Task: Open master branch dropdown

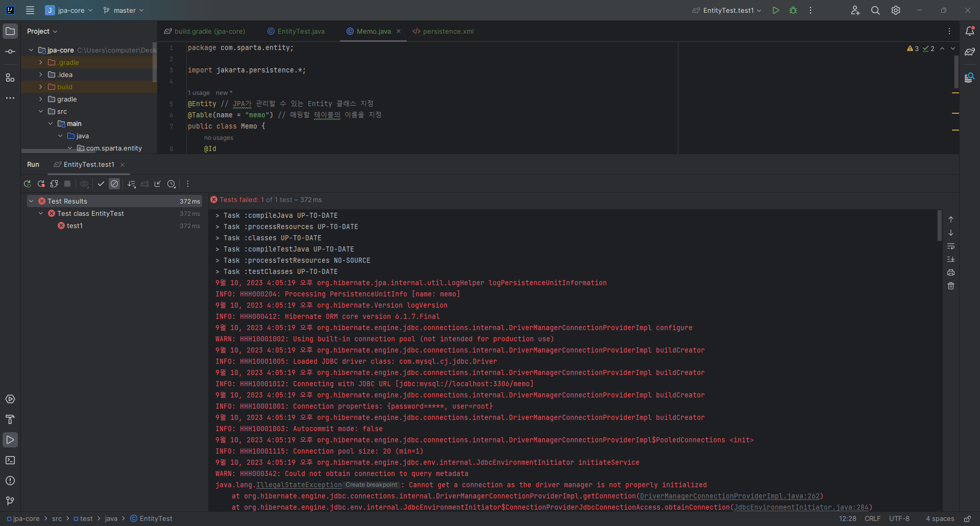Action: [124, 10]
